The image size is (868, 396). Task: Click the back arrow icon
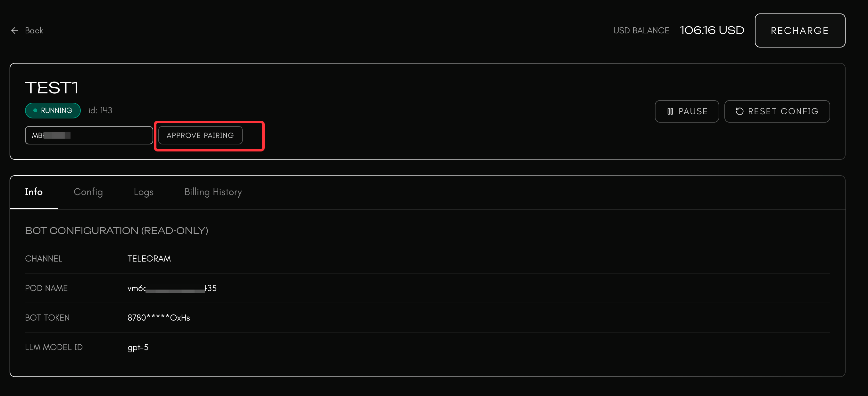pyautogui.click(x=14, y=31)
